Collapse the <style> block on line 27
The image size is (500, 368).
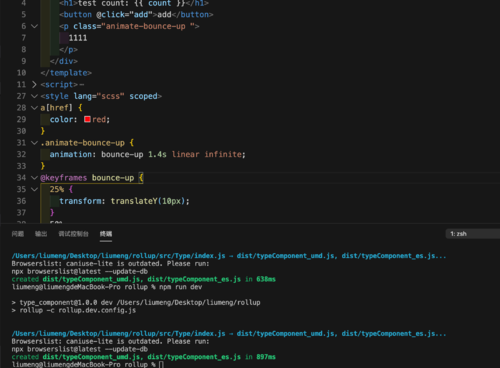click(x=34, y=96)
